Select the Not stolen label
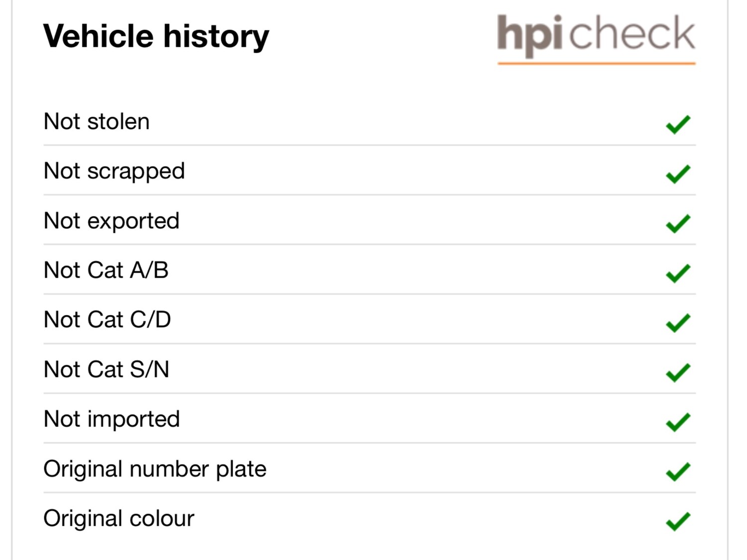 (x=97, y=121)
